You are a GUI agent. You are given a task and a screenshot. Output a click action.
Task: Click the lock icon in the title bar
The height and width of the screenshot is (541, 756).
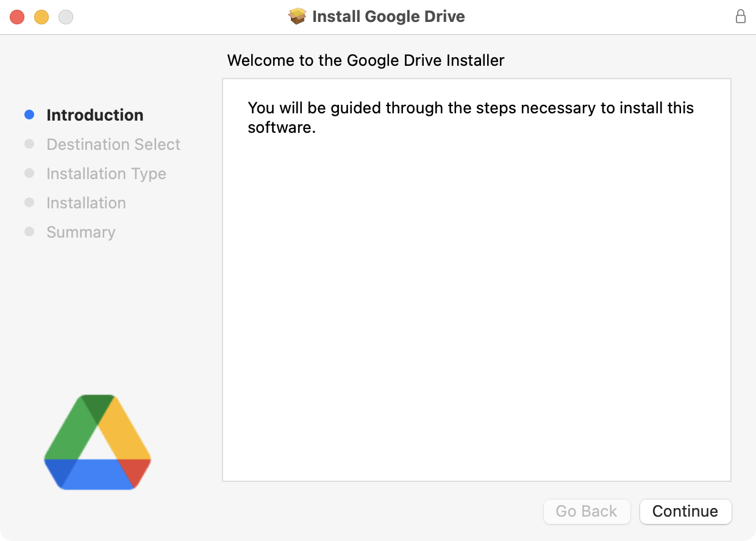tap(741, 16)
